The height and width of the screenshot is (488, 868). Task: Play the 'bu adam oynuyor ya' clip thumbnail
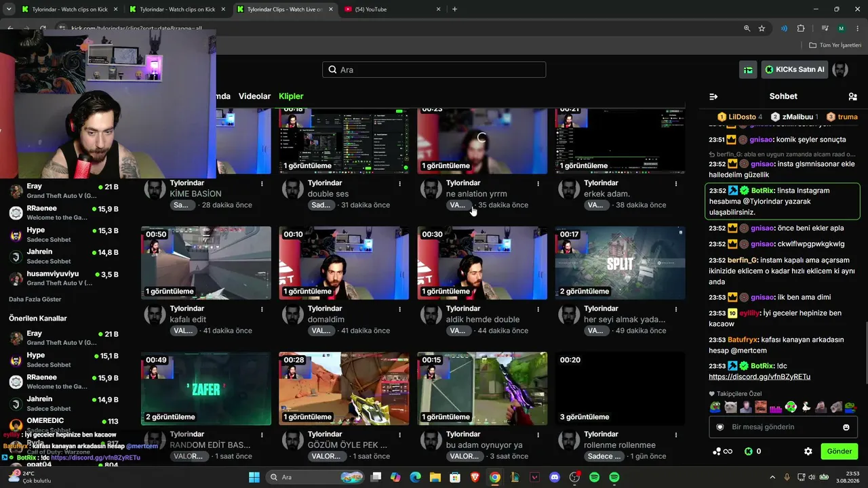pyautogui.click(x=482, y=388)
